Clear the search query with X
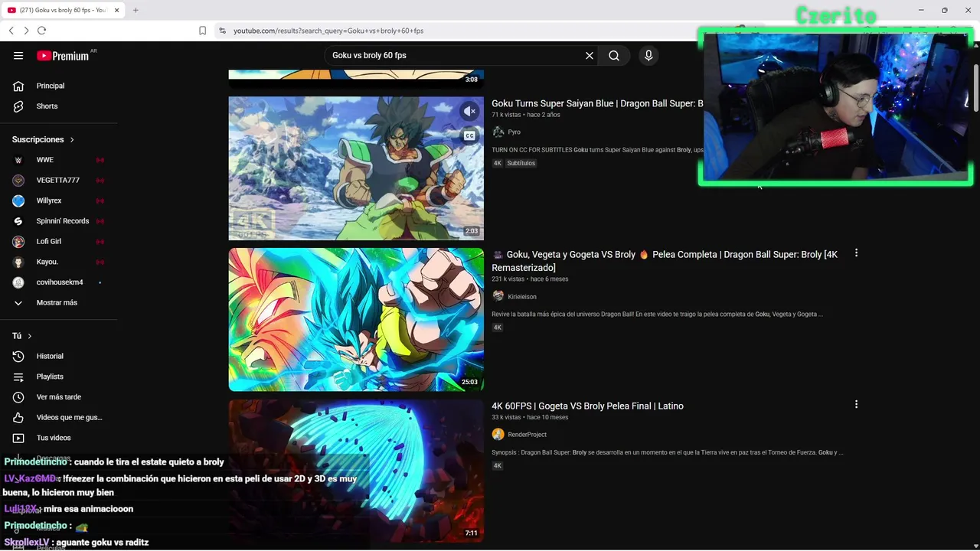 coord(590,56)
